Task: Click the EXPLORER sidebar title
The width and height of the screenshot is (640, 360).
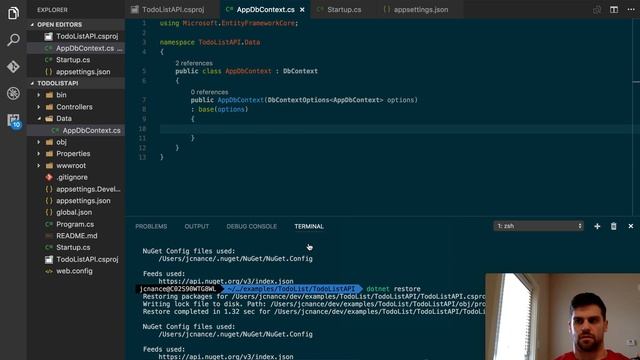Action: tap(52, 10)
